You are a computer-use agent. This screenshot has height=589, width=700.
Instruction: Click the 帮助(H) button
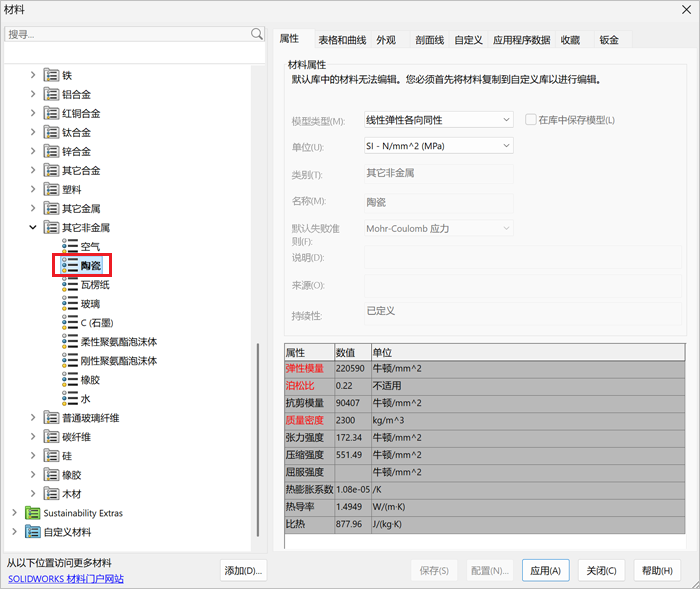click(x=657, y=570)
